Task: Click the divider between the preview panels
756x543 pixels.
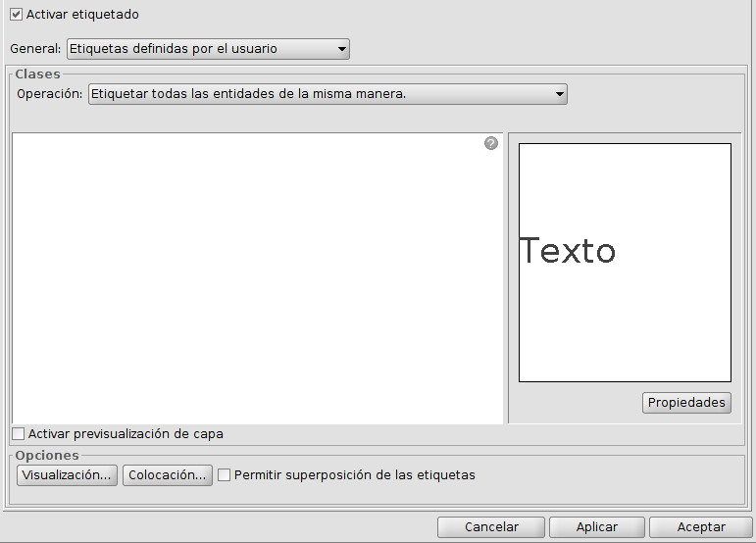Action: 506,278
